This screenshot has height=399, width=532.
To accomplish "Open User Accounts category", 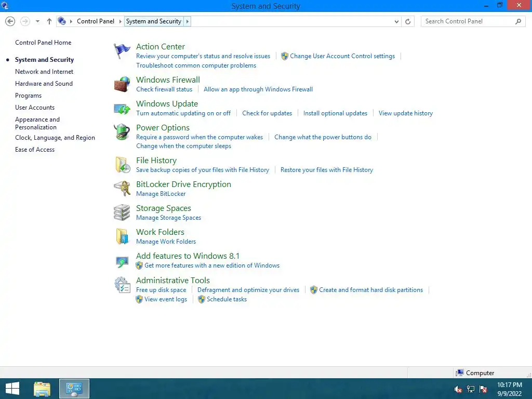I will 35,108.
